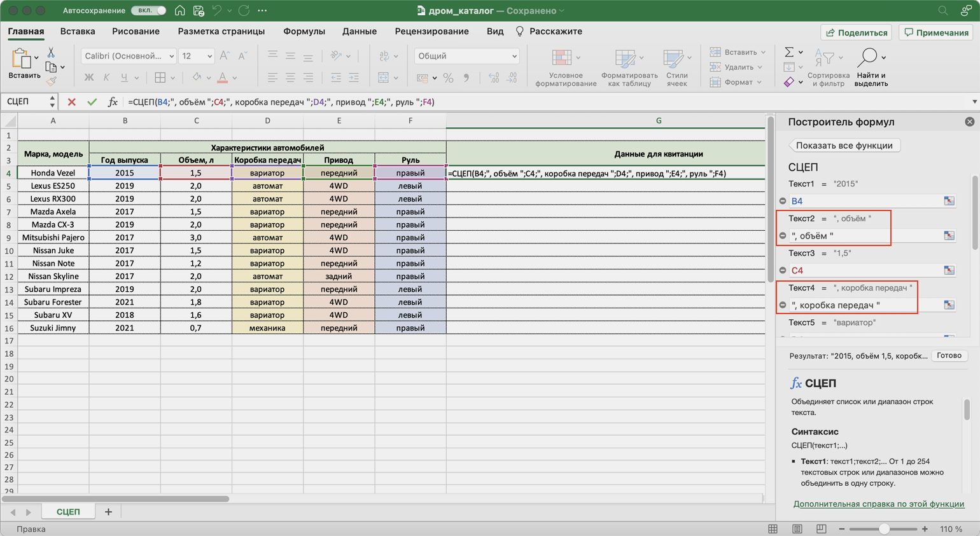Click the fx insert function icon
The width and height of the screenshot is (980, 536).
coord(113,102)
